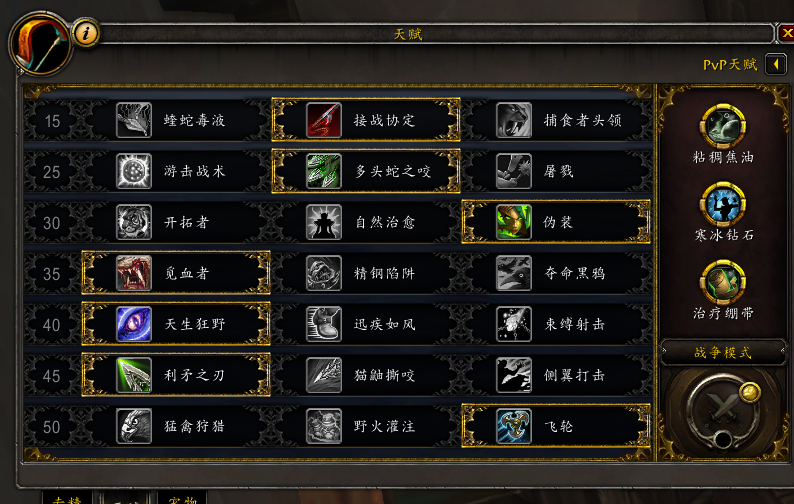The height and width of the screenshot is (504, 794).
Task: Pick the 迅疾如风 talent icon
Action: (x=324, y=324)
